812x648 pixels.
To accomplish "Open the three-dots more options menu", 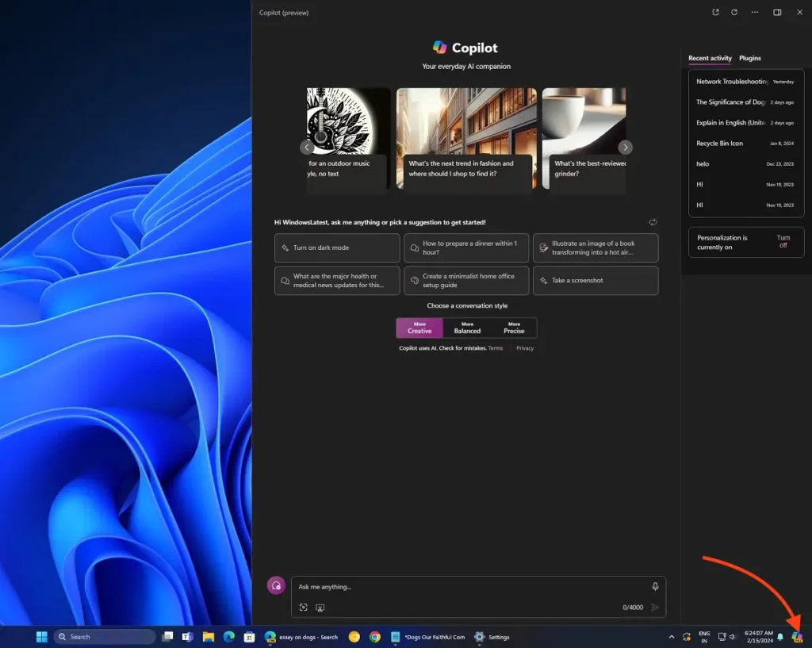I will pyautogui.click(x=755, y=13).
